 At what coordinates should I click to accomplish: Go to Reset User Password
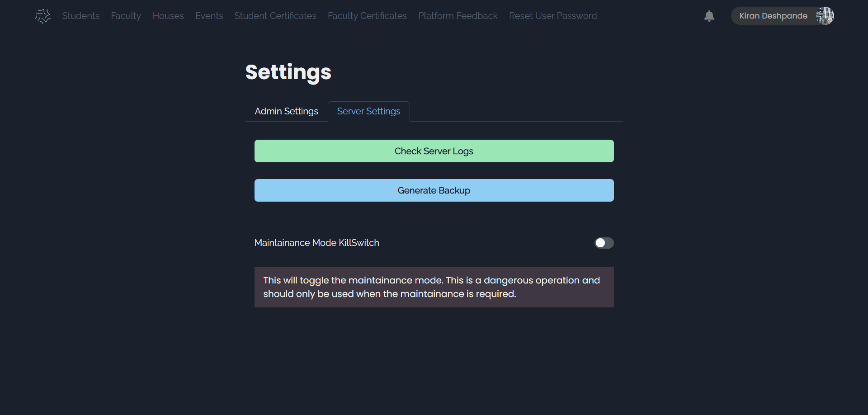click(x=552, y=15)
